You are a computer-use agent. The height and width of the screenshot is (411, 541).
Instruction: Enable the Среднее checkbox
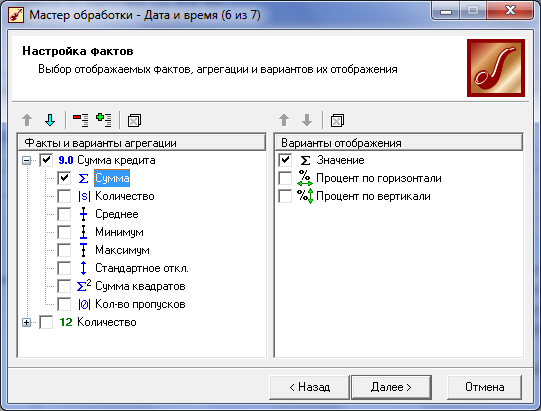tap(64, 214)
